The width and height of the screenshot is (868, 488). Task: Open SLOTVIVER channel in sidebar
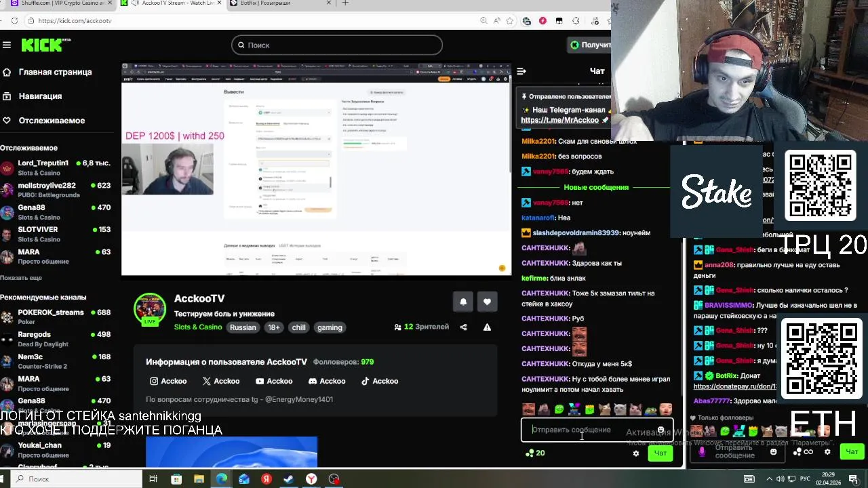click(56, 234)
